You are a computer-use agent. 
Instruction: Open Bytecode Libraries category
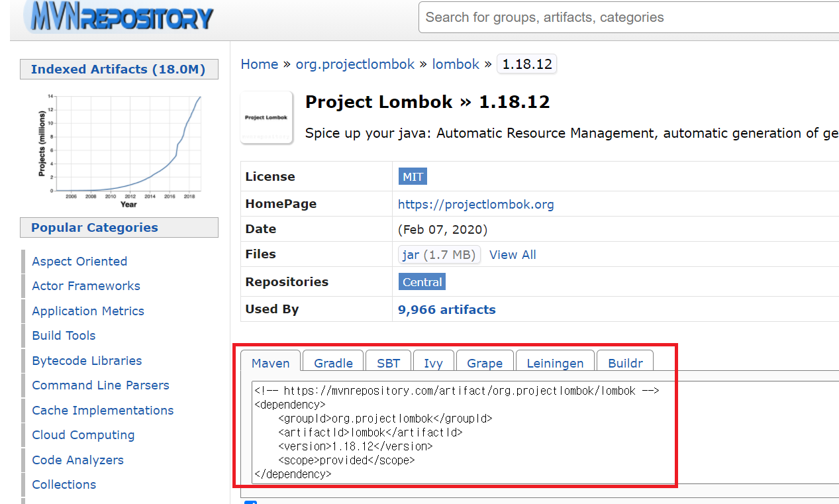[87, 361]
